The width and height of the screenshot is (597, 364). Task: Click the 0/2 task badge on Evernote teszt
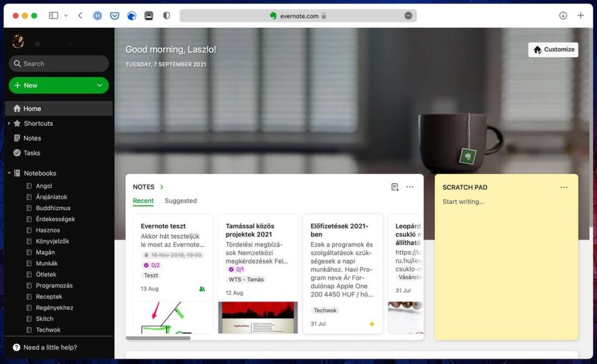pyautogui.click(x=152, y=265)
